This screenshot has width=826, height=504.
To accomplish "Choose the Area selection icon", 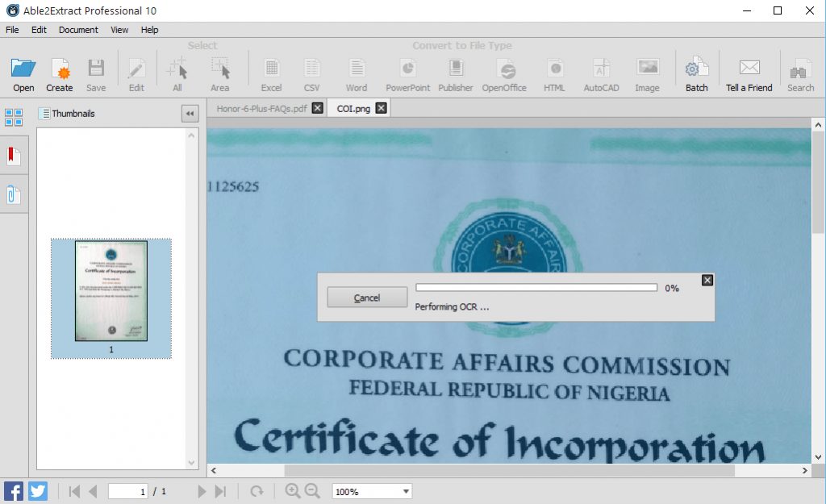I will [220, 68].
